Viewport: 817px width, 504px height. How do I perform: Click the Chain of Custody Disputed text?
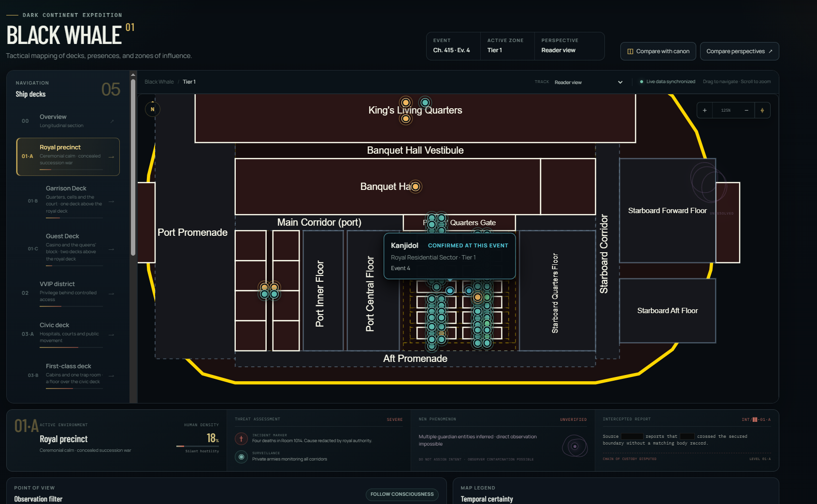point(630,459)
